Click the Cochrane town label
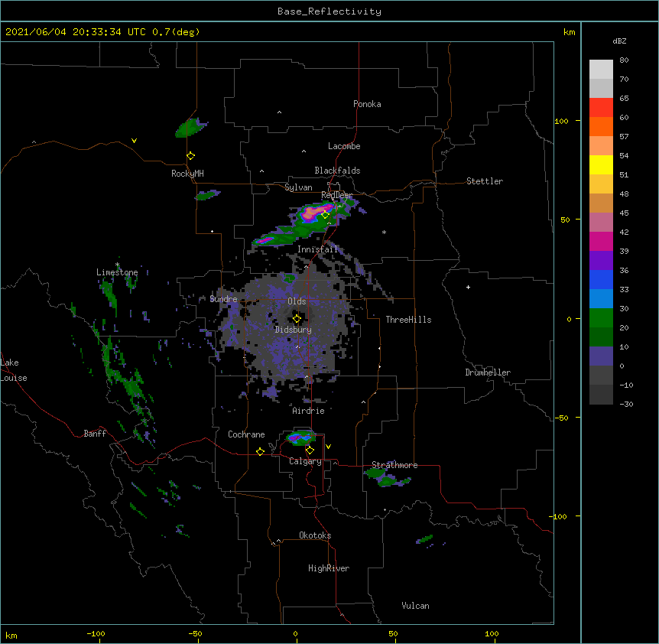Image resolution: width=659 pixels, height=644 pixels. point(246,434)
